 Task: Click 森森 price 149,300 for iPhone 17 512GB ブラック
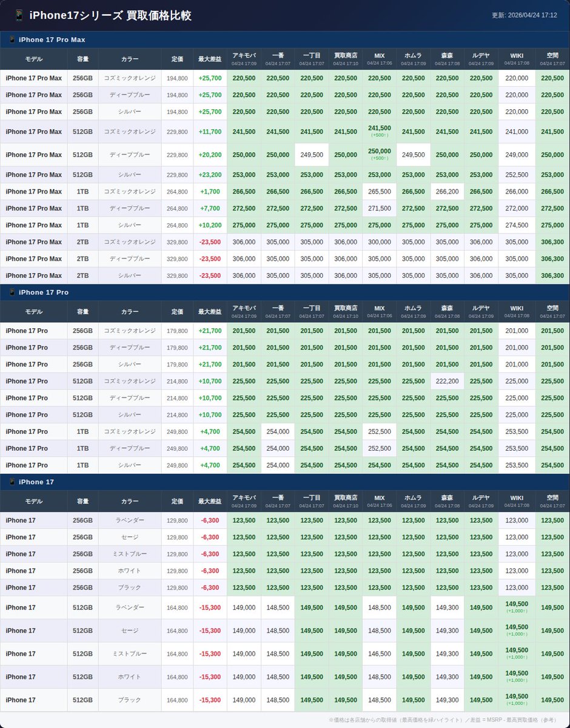point(448,700)
